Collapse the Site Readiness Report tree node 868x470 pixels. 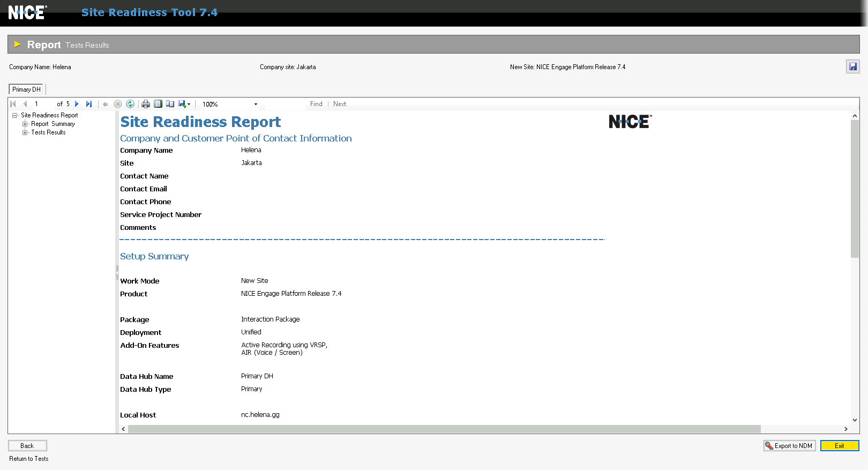(15, 115)
